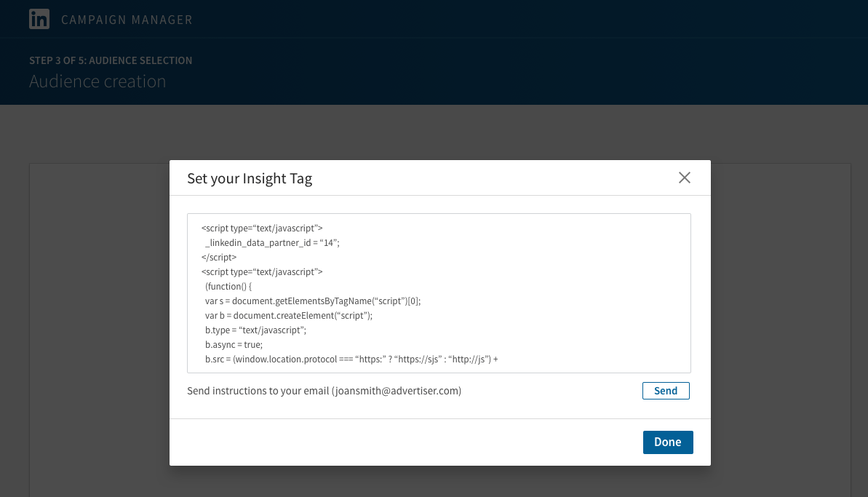The height and width of the screenshot is (497, 868).
Task: Click the first script type opening tag line
Action: tap(262, 228)
